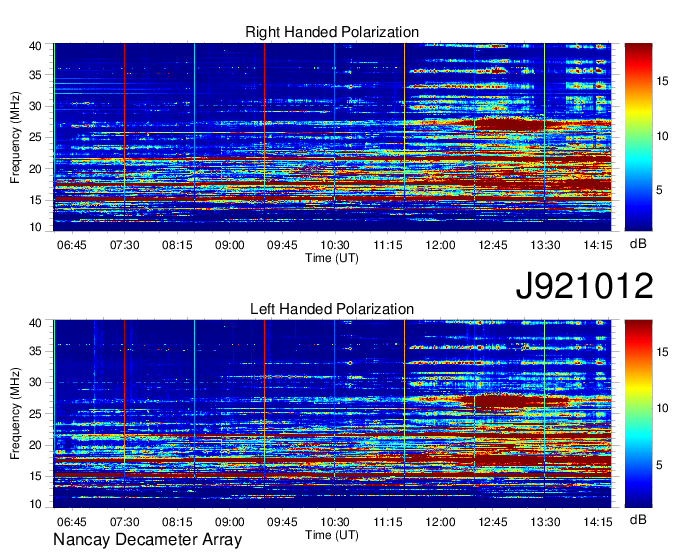The image size is (680, 552).
Task: Click the 14:15 time tick of Right Handed plot
Action: point(598,245)
